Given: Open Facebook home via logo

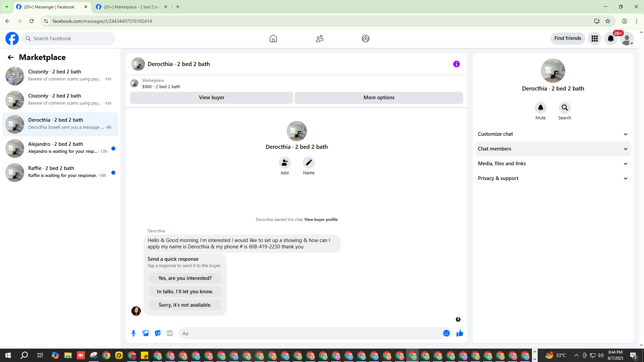Looking at the screenshot, I should [x=12, y=39].
